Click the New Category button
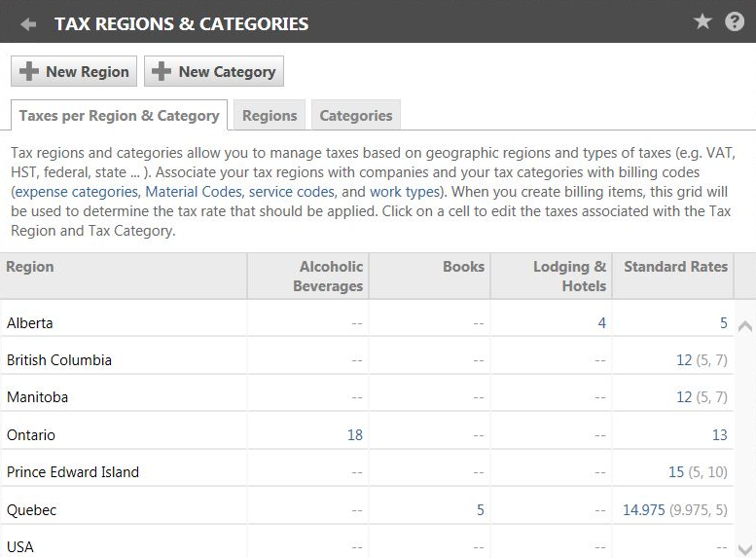 (x=214, y=71)
